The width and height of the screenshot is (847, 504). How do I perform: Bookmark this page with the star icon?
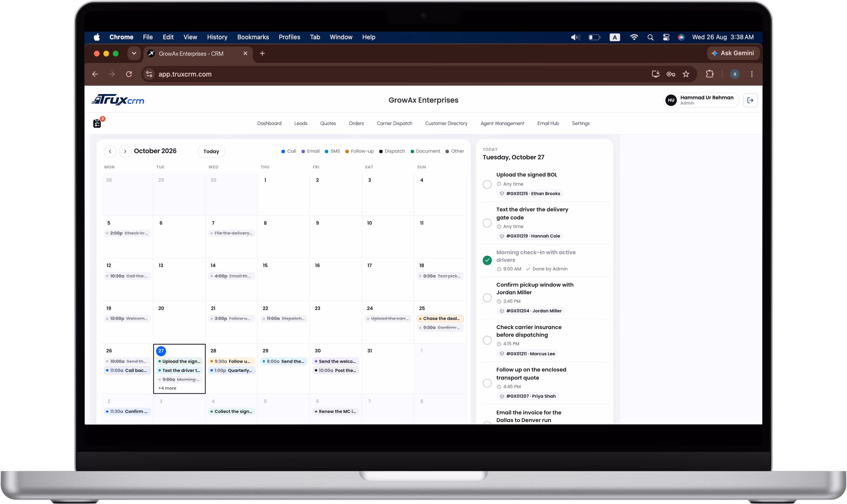click(x=686, y=74)
